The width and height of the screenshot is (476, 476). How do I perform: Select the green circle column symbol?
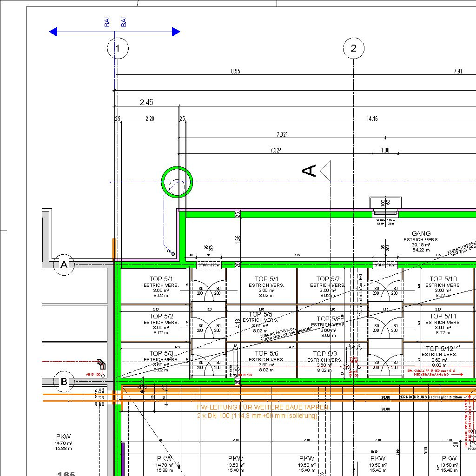(177, 182)
